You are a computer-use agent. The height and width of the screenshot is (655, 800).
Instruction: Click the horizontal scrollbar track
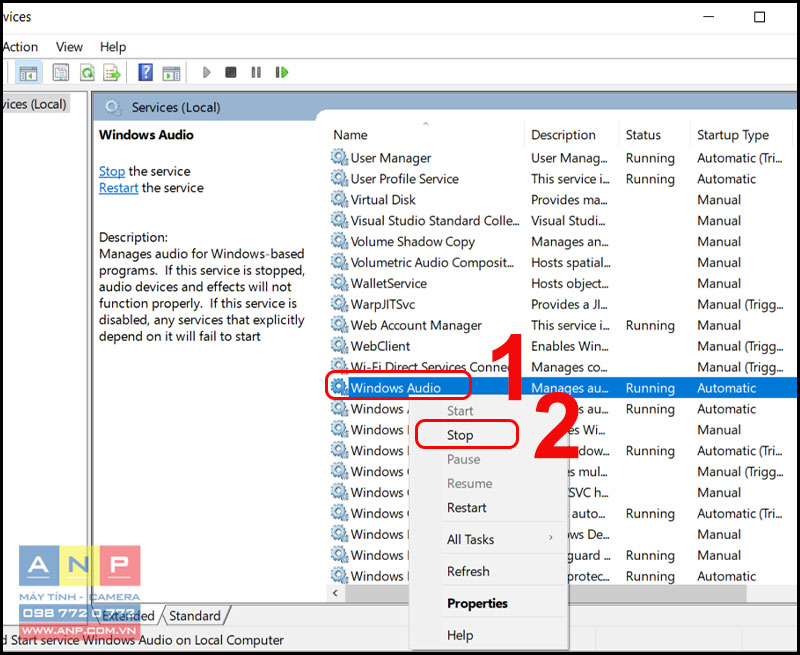point(770,593)
